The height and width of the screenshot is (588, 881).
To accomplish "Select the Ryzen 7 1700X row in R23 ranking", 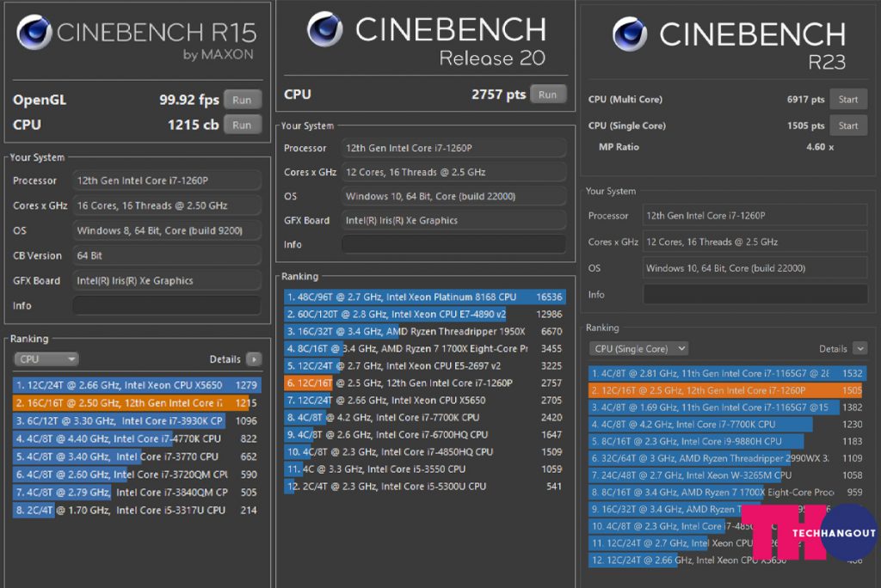I will [727, 493].
